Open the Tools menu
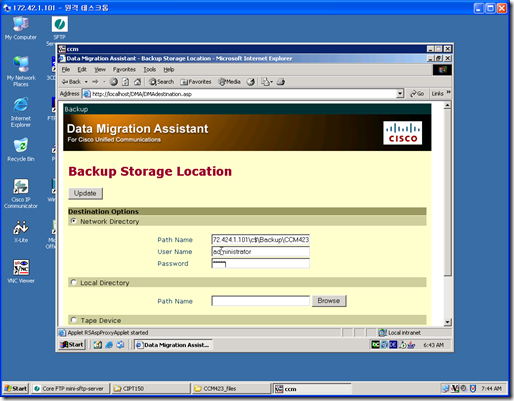The image size is (514, 401). pos(150,69)
